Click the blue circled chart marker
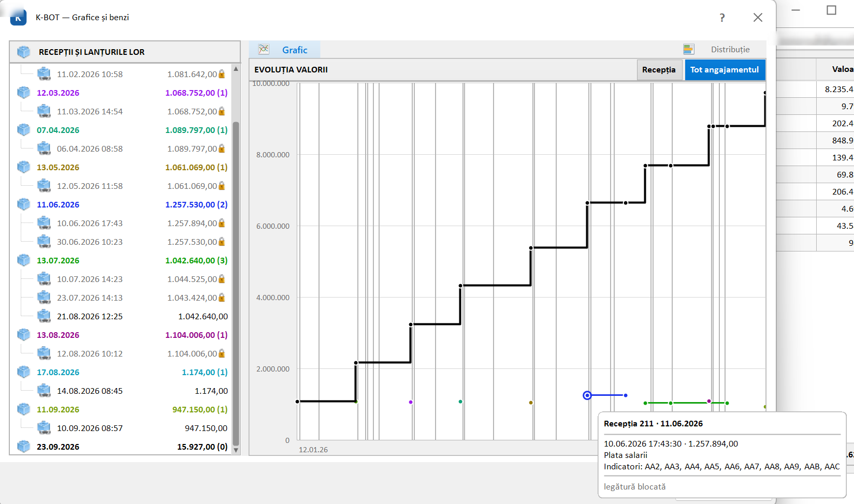The image size is (854, 504). coord(587,395)
